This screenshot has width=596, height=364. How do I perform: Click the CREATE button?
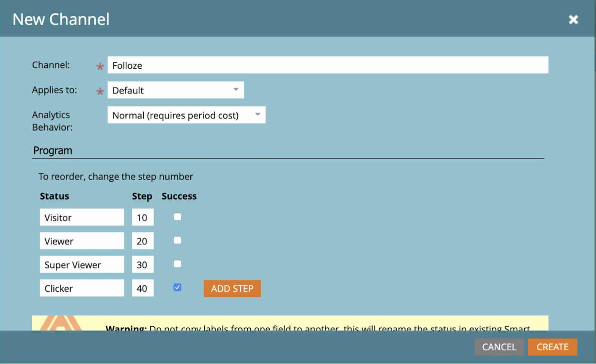[553, 347]
